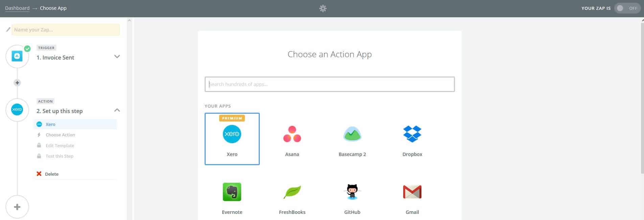The height and width of the screenshot is (220, 644).
Task: Focus the search hundreds of apps field
Action: 329,84
